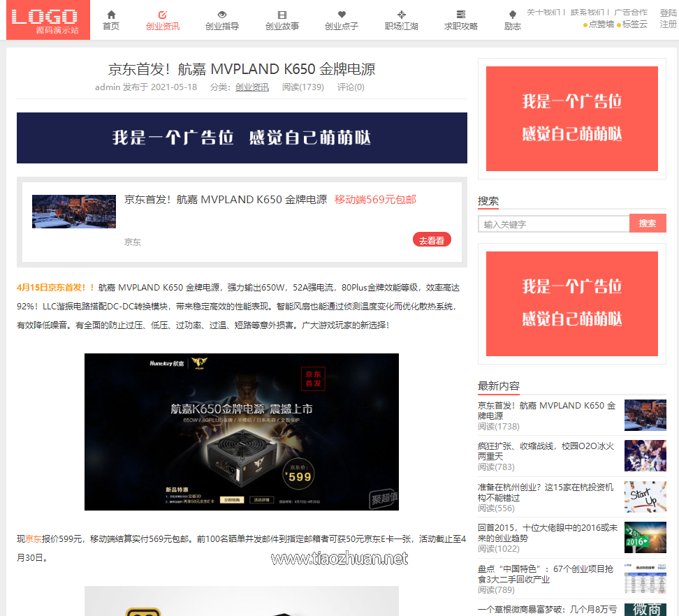Click the Start Up thumbnail in sidebar
Viewport: 679px width, 616px height.
645,497
